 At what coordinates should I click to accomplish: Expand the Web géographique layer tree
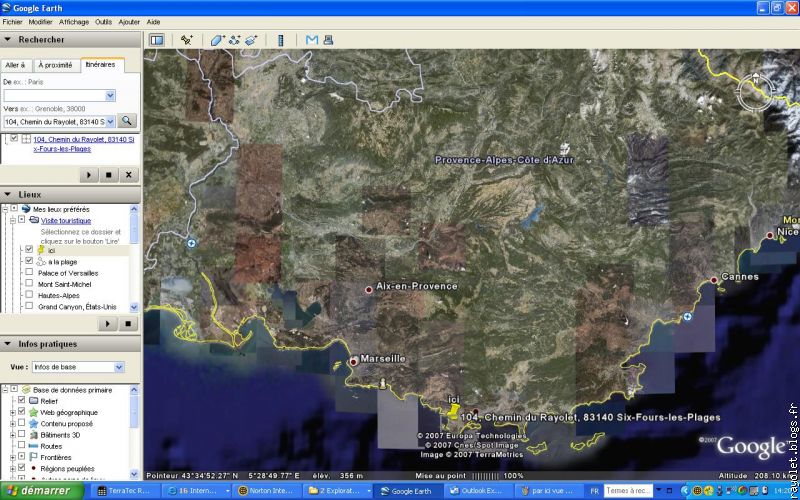point(11,412)
